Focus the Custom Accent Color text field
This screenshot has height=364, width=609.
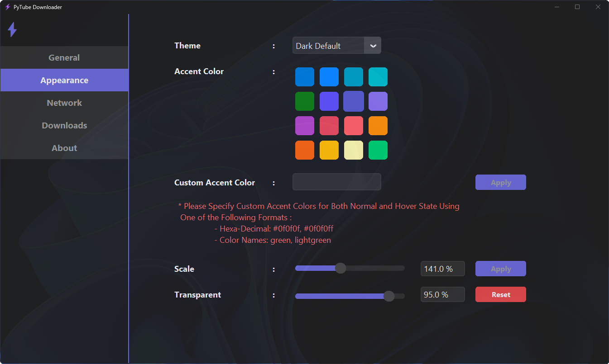[337, 182]
